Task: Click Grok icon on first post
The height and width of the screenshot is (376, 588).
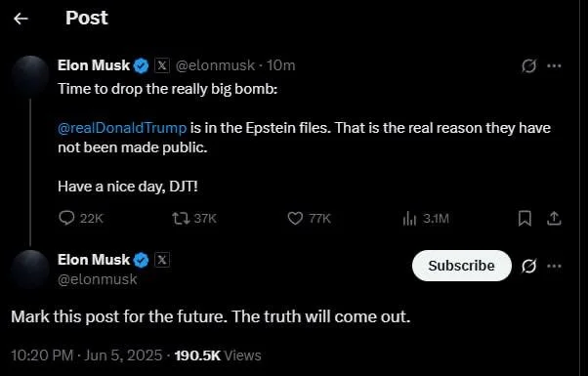Action: coord(528,66)
